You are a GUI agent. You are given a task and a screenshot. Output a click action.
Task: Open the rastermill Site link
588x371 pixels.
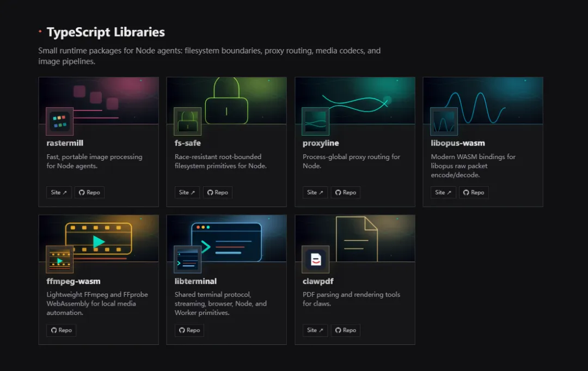59,192
